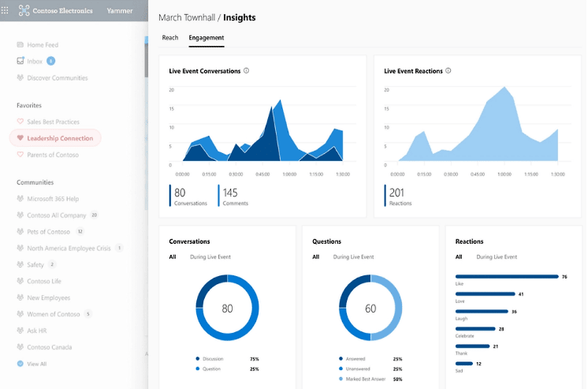Click the Women of Contoso community icon
The height and width of the screenshot is (389, 588).
click(x=20, y=314)
